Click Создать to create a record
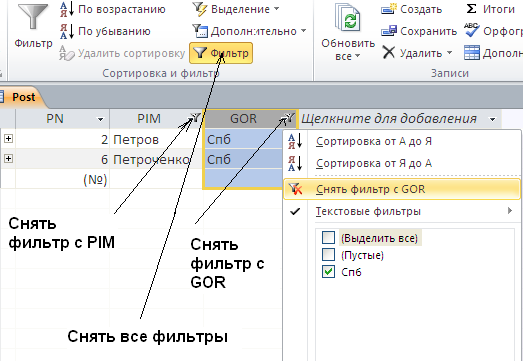The image size is (523, 361). 412,9
